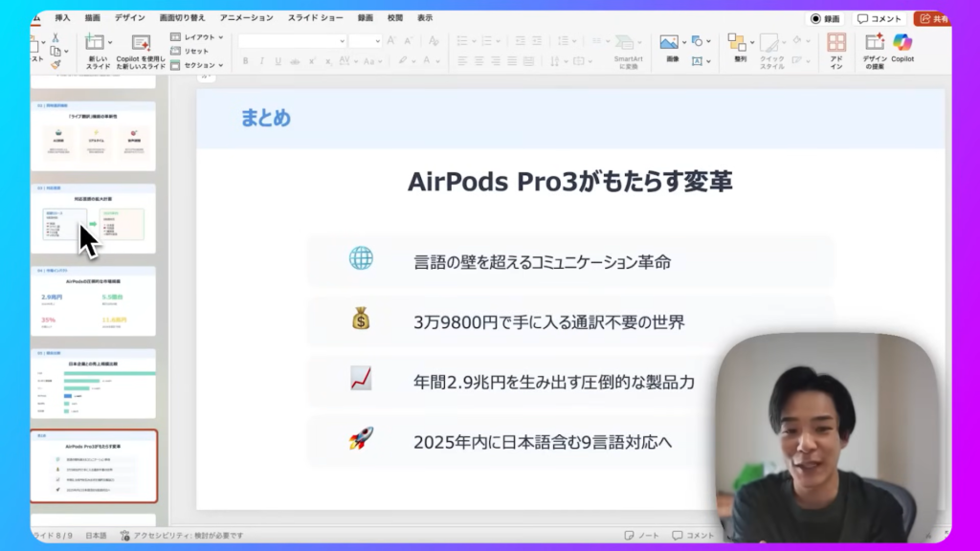Insert a picture with 画像 icon
980x551 pixels.
click(669, 42)
